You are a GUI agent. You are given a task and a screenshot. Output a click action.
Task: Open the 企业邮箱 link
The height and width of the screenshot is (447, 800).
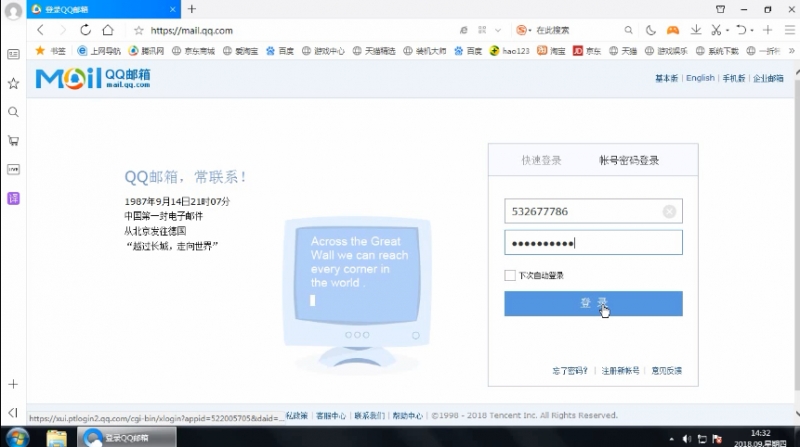coord(768,78)
